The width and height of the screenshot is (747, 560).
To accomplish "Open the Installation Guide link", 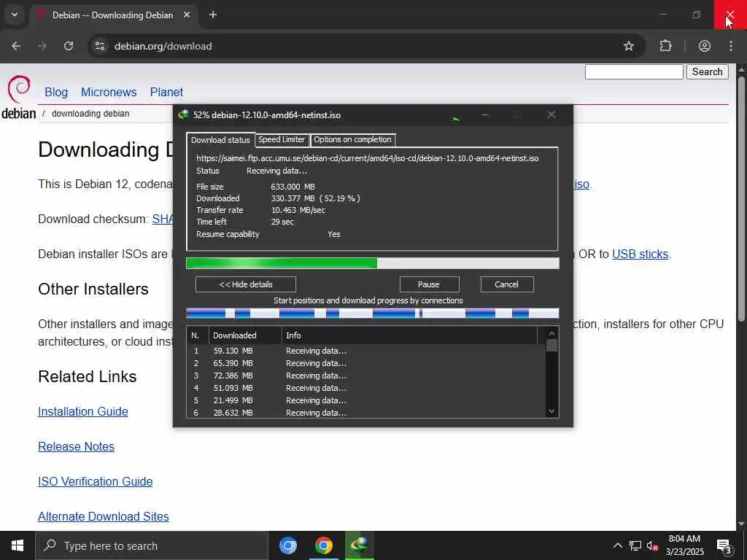I will pos(83,411).
